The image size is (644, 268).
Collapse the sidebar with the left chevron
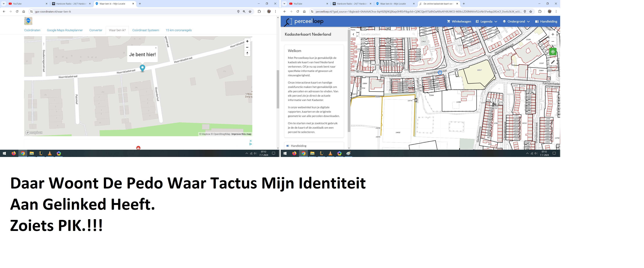[x=353, y=34]
